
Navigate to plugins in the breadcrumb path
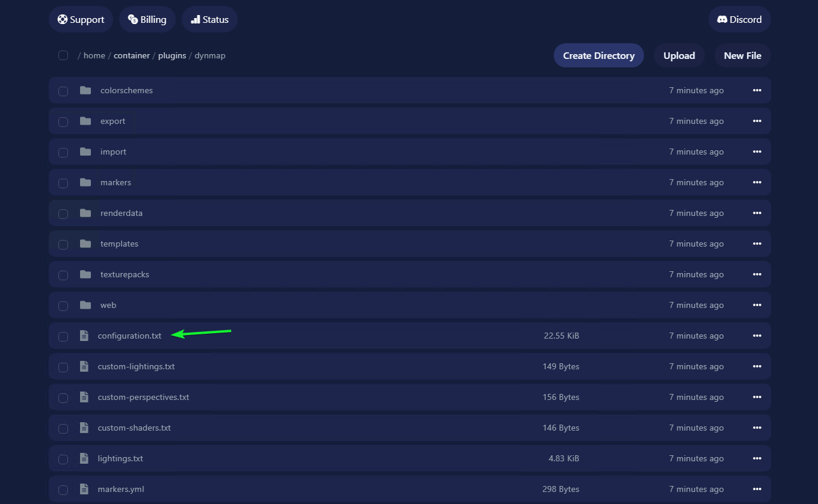coord(173,55)
